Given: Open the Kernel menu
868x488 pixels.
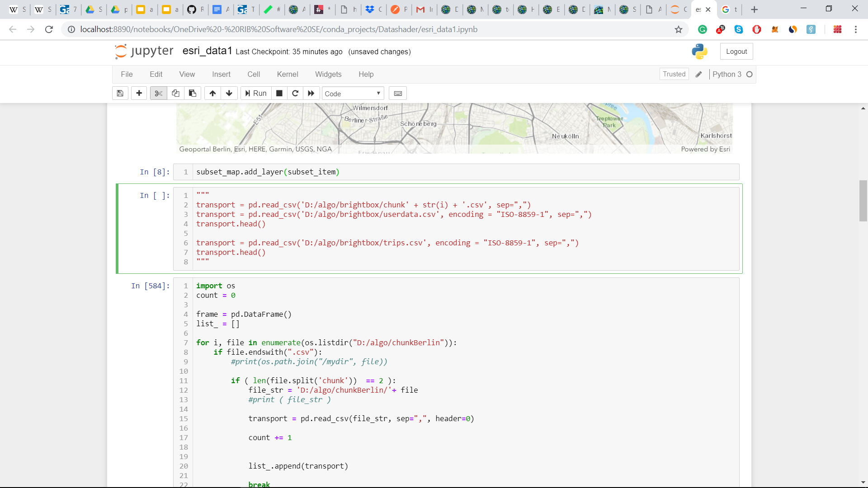Looking at the screenshot, I should [x=288, y=74].
